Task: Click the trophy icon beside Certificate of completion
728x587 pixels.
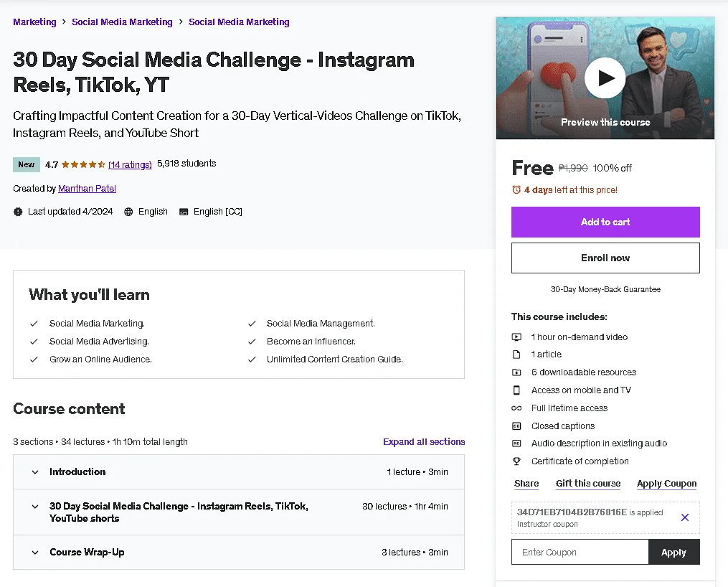Action: pos(516,461)
